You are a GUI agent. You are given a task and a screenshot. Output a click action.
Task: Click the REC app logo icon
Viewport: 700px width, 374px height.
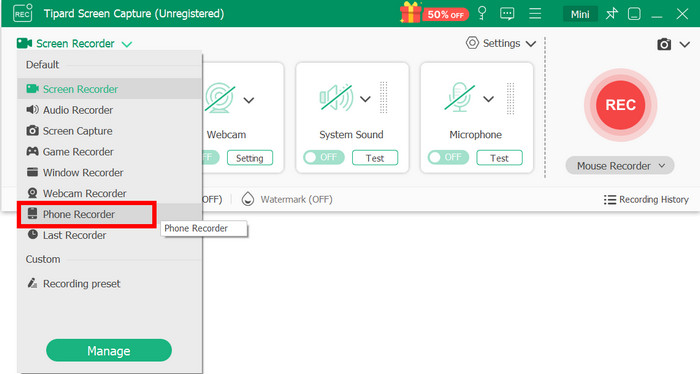click(x=23, y=13)
